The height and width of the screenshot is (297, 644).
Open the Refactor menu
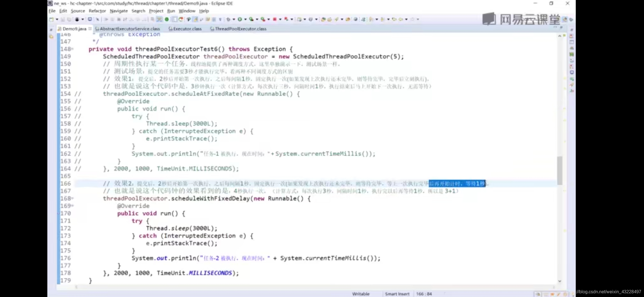pos(97,11)
